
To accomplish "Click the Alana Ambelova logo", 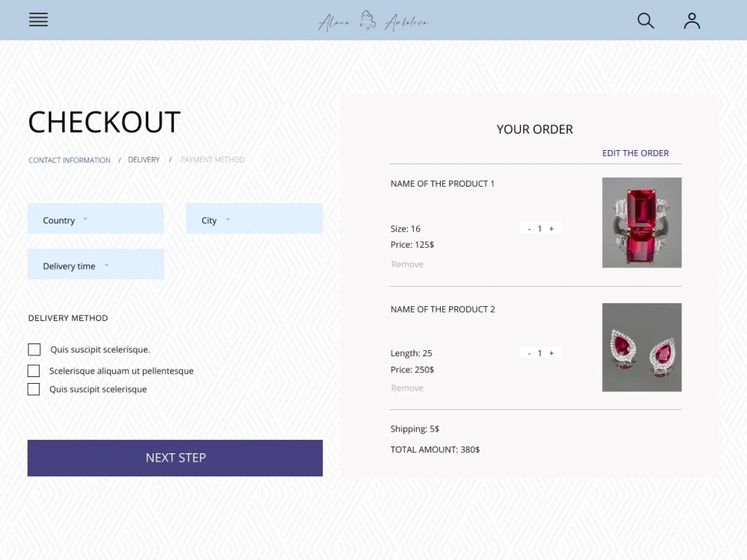I will (x=373, y=21).
